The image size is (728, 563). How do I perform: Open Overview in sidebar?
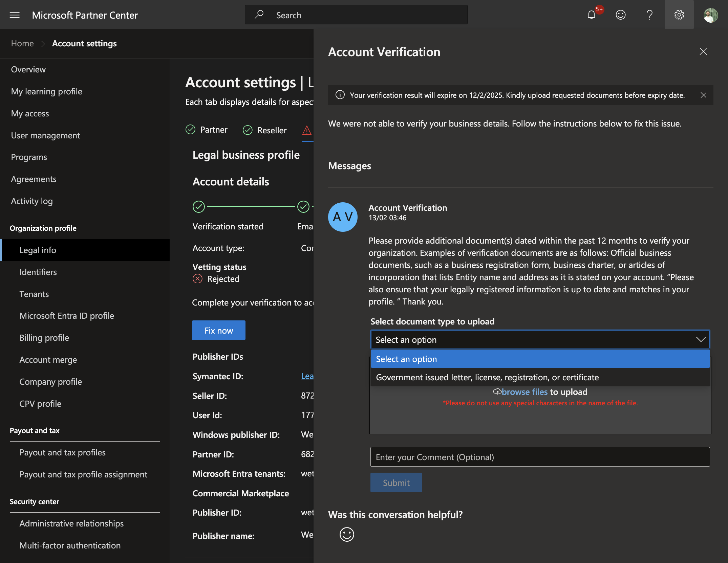click(28, 69)
